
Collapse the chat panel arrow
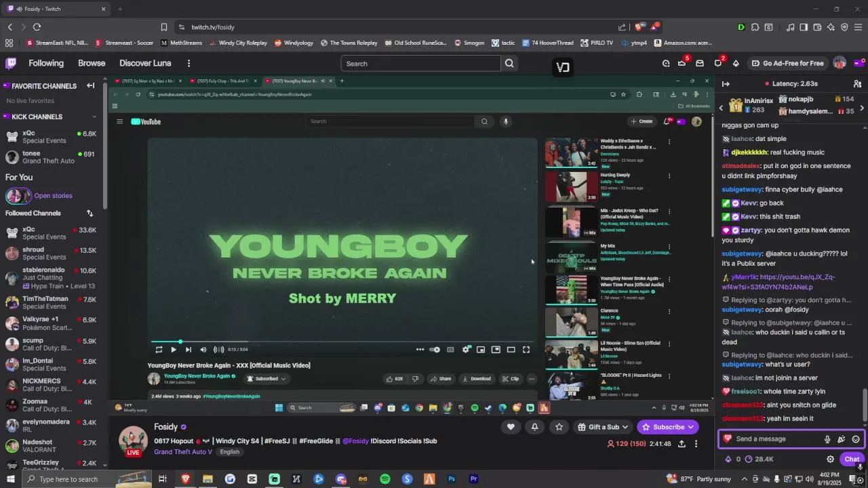pos(726,84)
